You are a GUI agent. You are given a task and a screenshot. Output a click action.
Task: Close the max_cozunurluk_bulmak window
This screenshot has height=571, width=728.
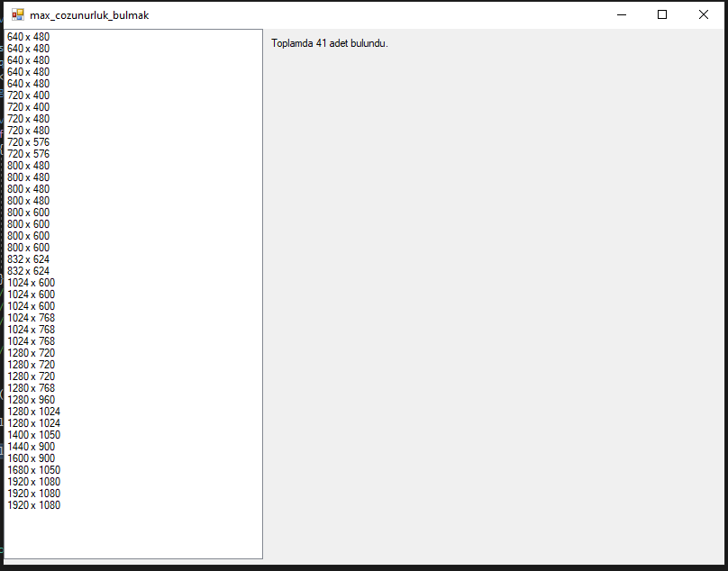(x=704, y=15)
